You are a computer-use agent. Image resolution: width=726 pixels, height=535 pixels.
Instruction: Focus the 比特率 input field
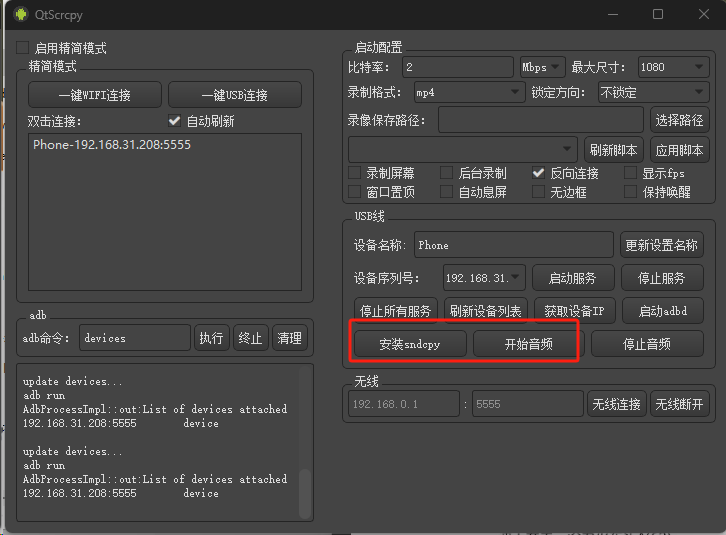coord(458,67)
